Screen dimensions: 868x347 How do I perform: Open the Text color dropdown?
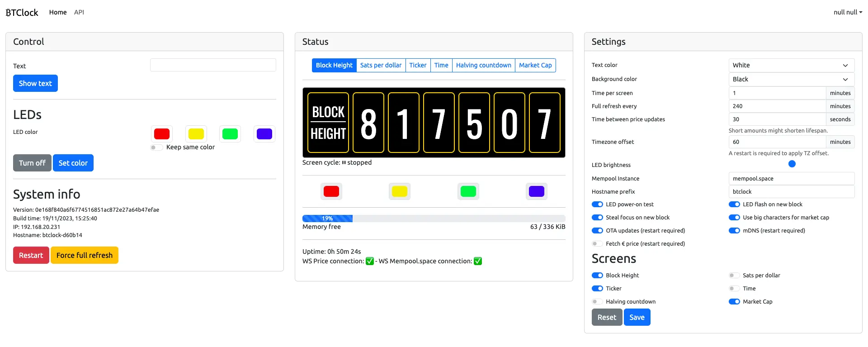click(792, 65)
